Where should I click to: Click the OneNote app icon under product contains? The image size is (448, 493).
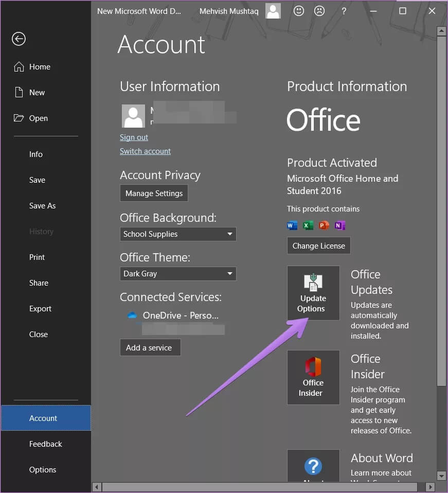pos(339,225)
